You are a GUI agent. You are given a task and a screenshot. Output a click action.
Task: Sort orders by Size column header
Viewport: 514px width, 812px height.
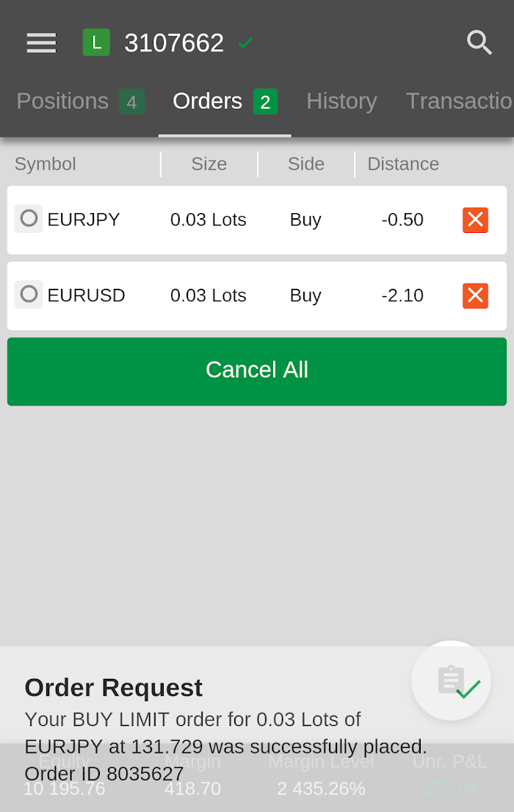tap(209, 164)
